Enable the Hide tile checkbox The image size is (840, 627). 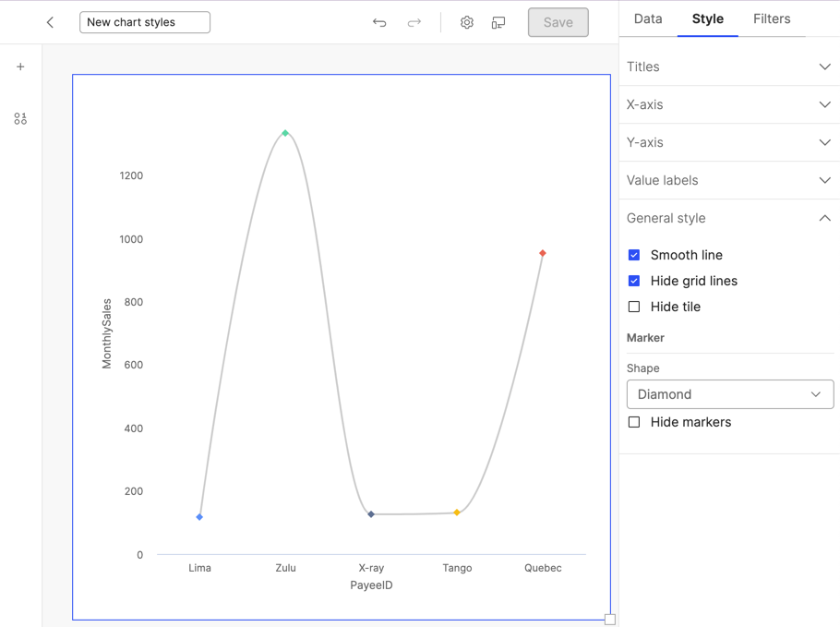click(634, 307)
